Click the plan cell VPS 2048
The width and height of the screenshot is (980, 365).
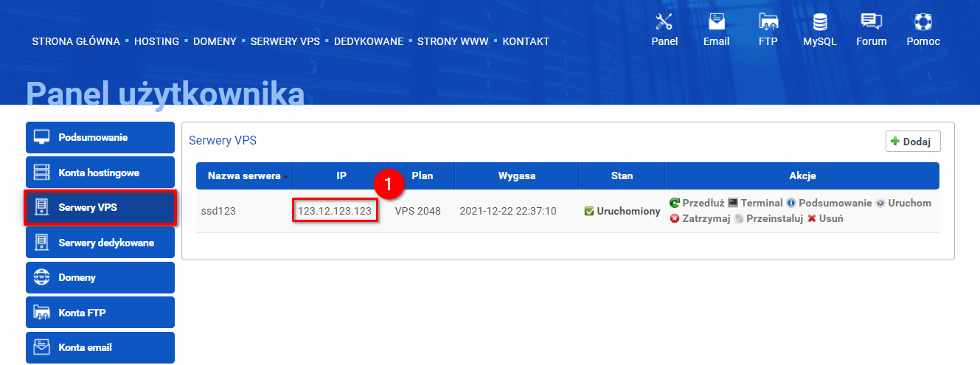(x=418, y=212)
